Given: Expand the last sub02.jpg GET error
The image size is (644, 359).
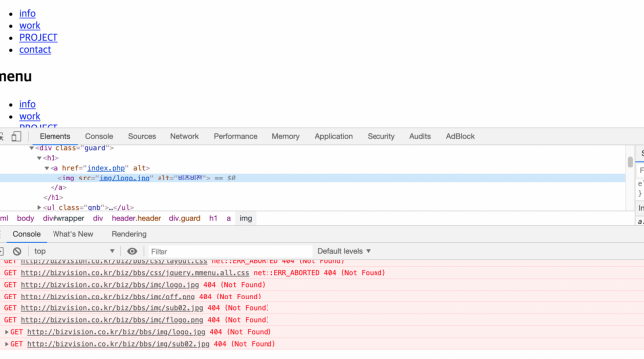Looking at the screenshot, I should (7, 344).
